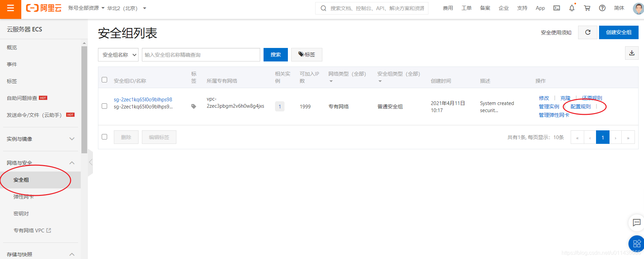The height and width of the screenshot is (259, 644).
Task: Open the sg-2zec1kq65l0o9blhps98 ID link
Action: 143,99
